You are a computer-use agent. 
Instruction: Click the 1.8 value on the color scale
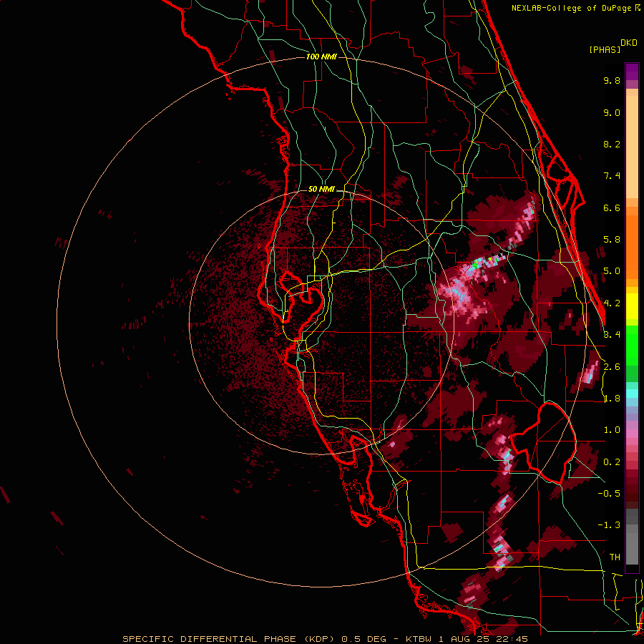coord(612,399)
